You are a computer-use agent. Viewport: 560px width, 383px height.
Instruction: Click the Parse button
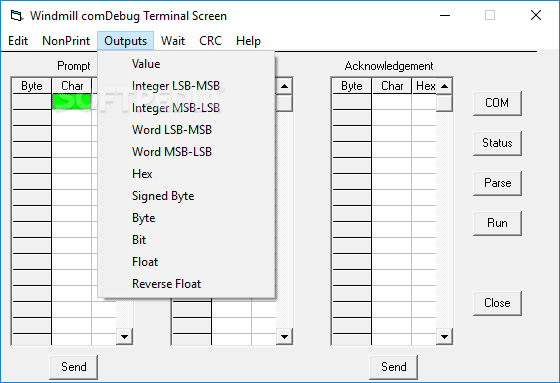(497, 183)
